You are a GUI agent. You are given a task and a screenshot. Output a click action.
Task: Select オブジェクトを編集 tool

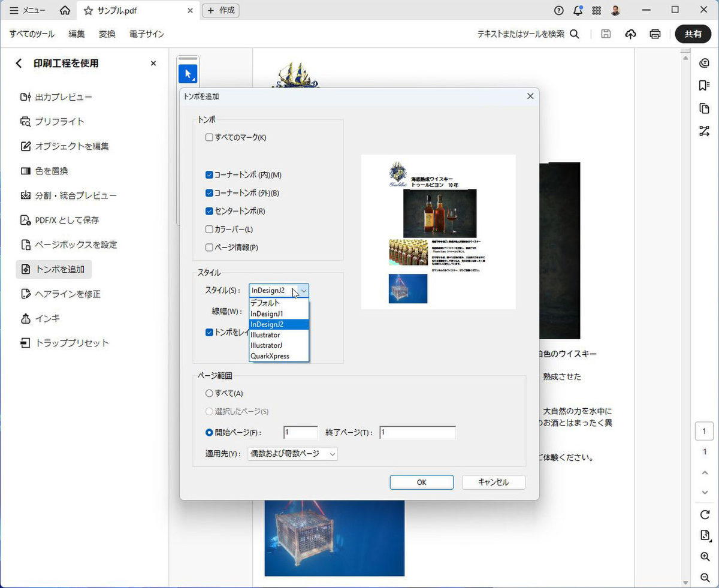pos(65,146)
